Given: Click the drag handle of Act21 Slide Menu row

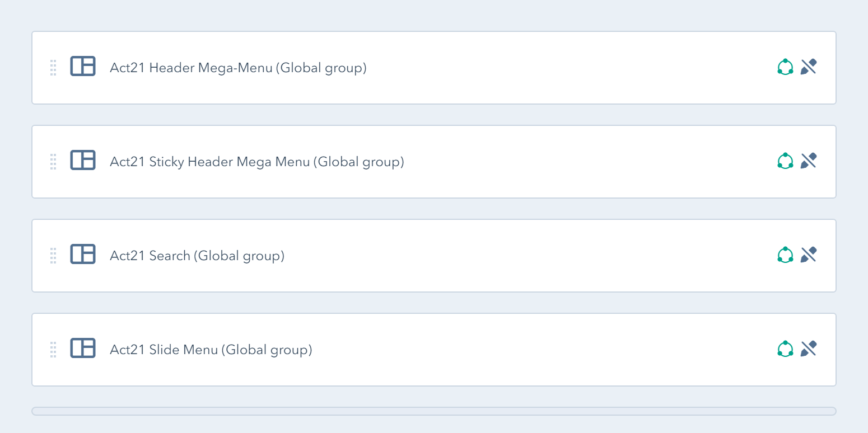Looking at the screenshot, I should [53, 350].
